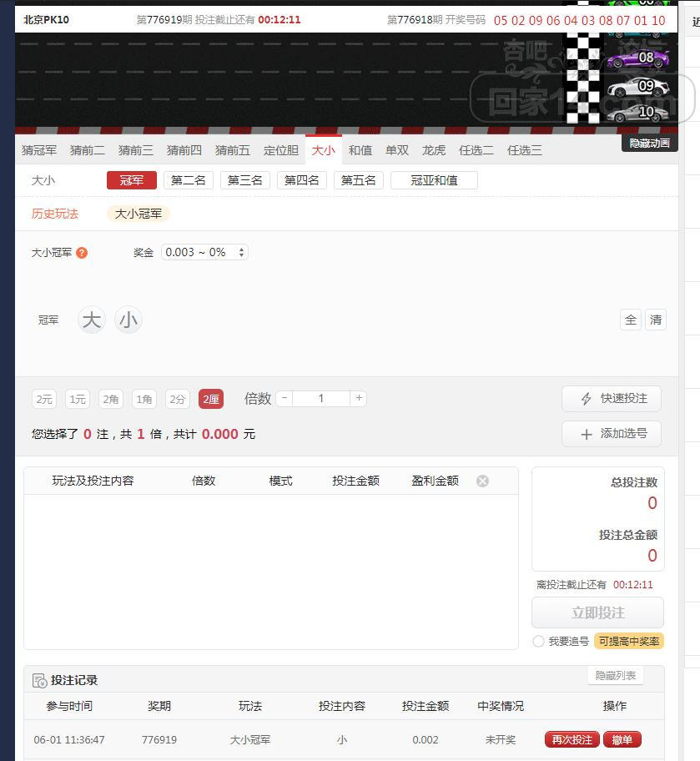This screenshot has width=700, height=761.
Task: Switch to the 单双 tab
Action: pos(397,150)
